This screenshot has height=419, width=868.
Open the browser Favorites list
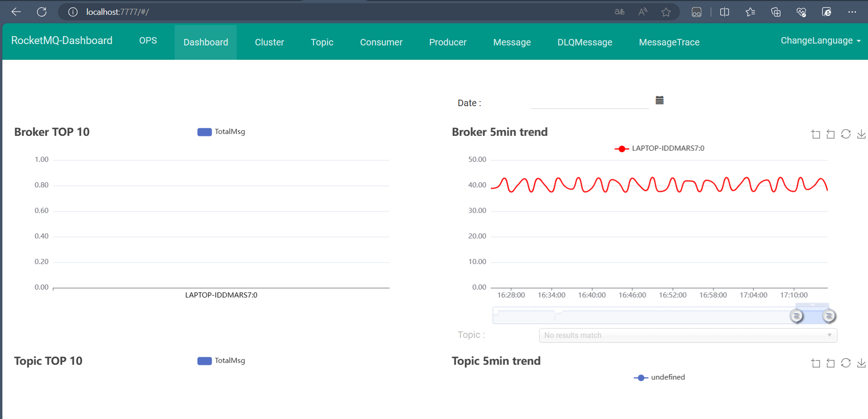(x=750, y=12)
